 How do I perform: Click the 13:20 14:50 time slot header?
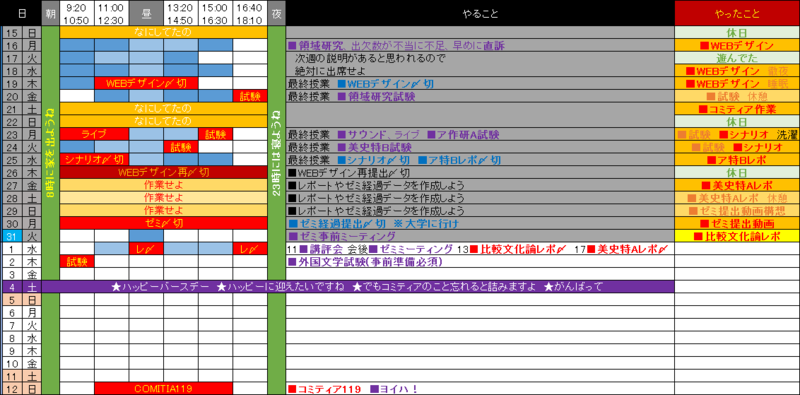point(181,13)
